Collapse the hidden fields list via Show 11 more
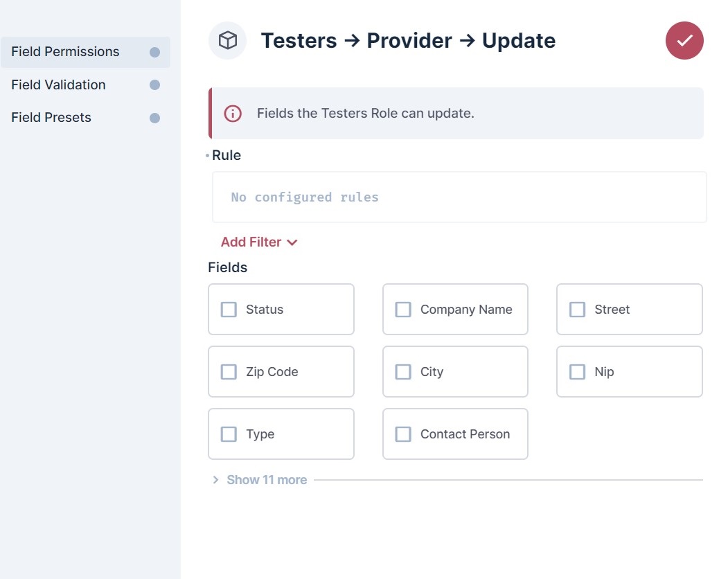728x579 pixels. [266, 479]
